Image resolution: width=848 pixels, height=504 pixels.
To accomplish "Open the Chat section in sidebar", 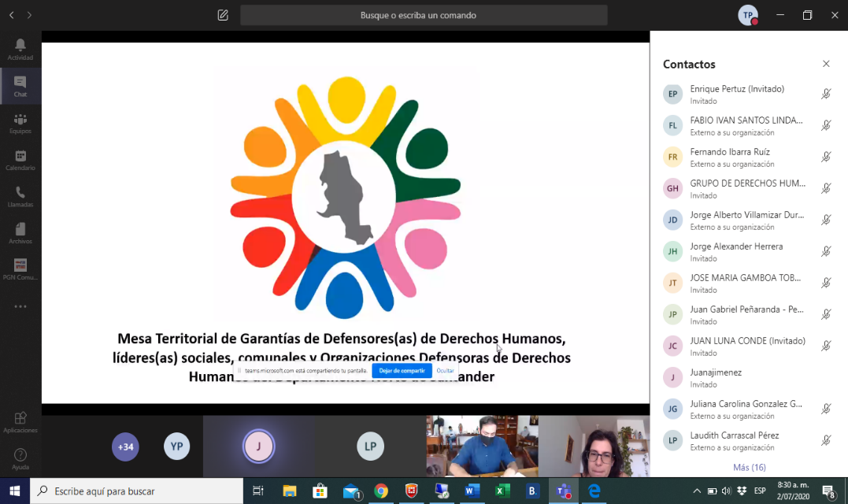I will click(20, 86).
